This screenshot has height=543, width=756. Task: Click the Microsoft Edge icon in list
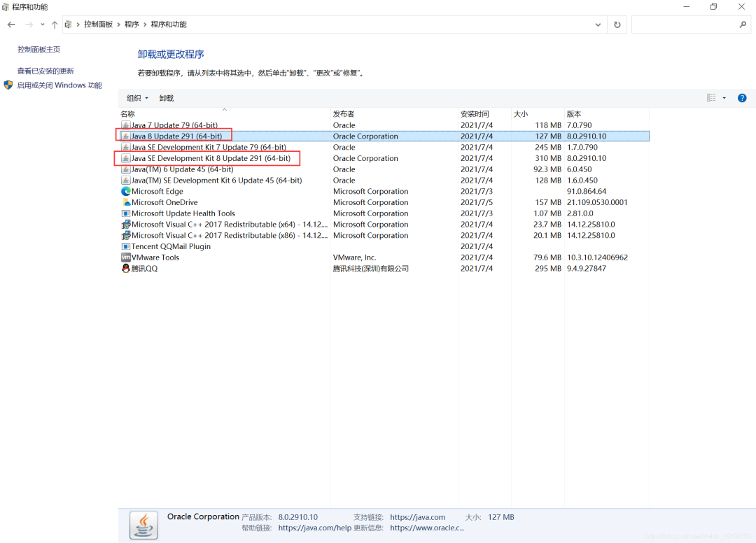coord(126,191)
